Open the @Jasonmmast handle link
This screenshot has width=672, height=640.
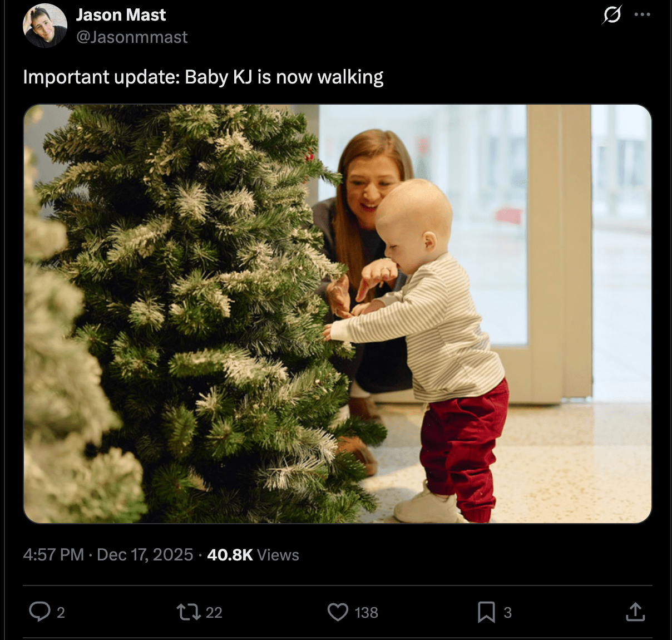pos(132,37)
